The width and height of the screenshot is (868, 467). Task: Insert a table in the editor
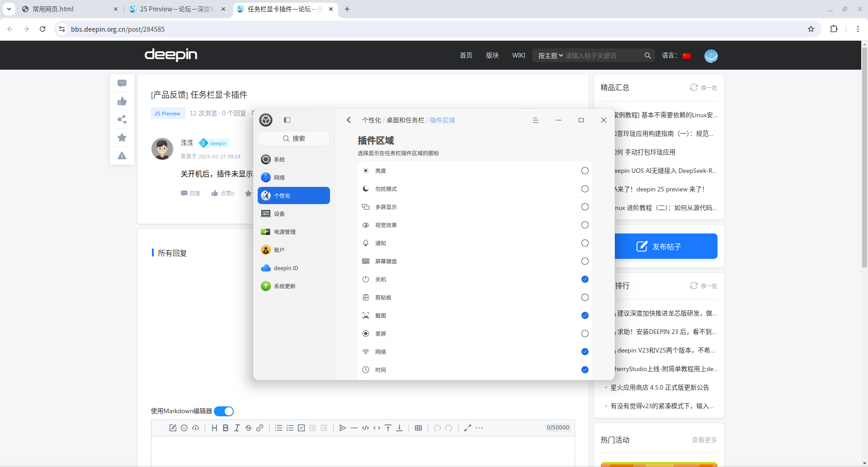pyautogui.click(x=418, y=428)
